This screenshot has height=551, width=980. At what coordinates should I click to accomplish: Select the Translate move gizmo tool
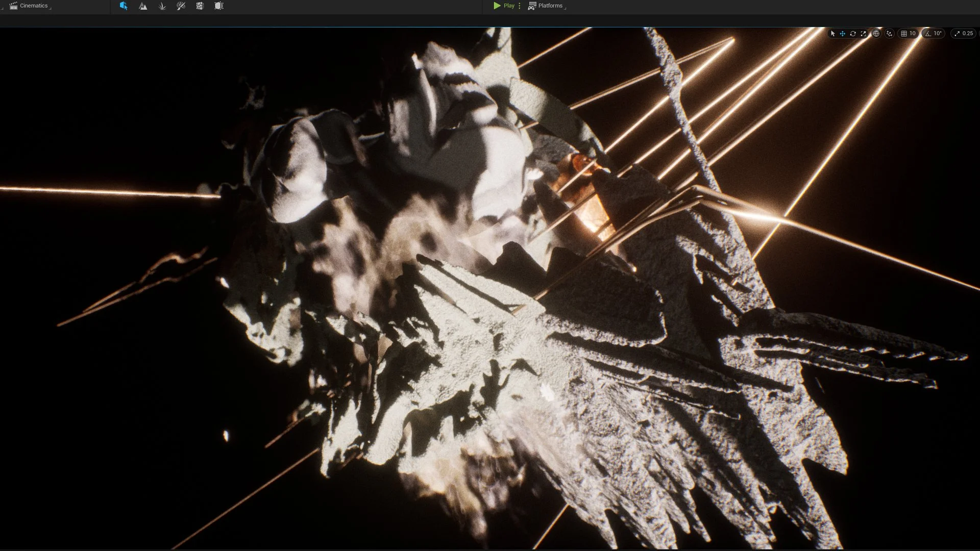tap(843, 34)
